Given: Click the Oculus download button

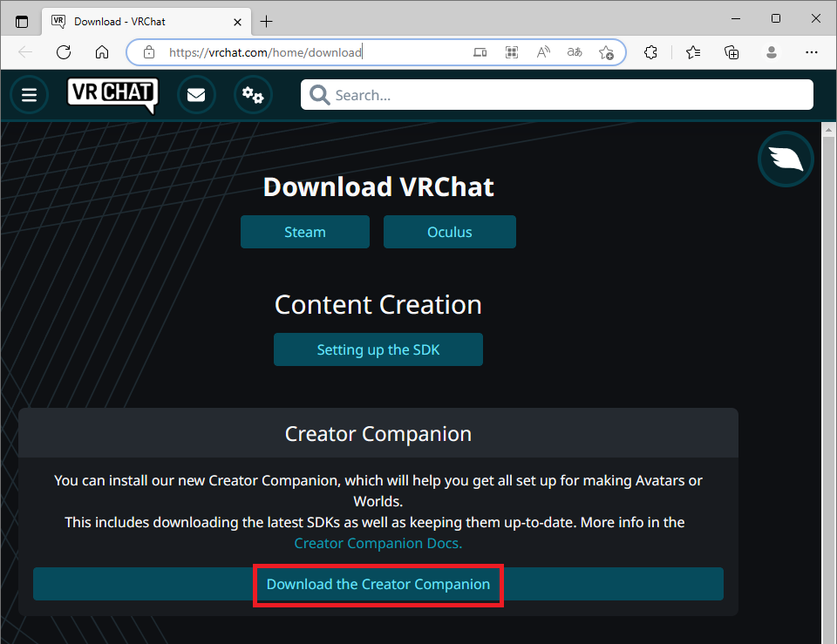Looking at the screenshot, I should (x=449, y=232).
